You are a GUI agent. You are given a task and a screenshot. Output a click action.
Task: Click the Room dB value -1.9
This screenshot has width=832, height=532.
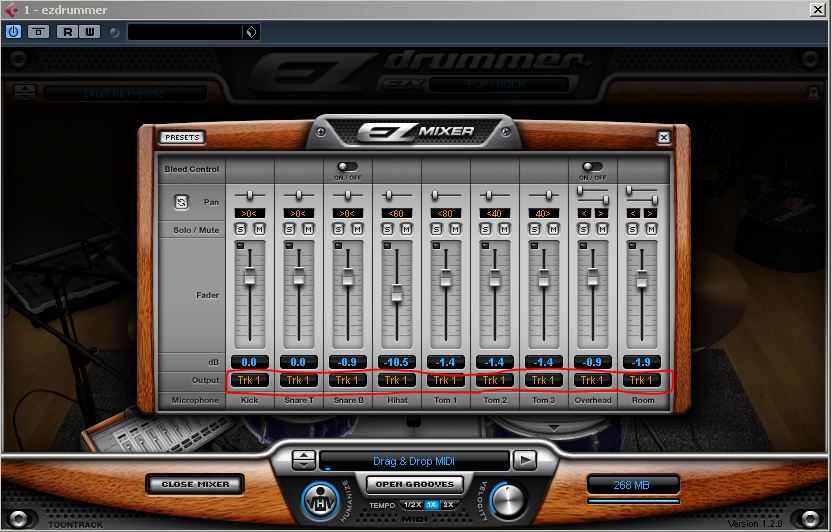[x=641, y=362]
